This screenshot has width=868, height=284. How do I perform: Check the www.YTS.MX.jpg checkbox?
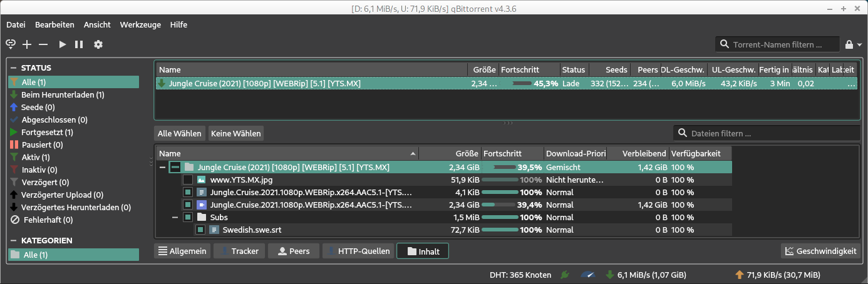tap(187, 180)
